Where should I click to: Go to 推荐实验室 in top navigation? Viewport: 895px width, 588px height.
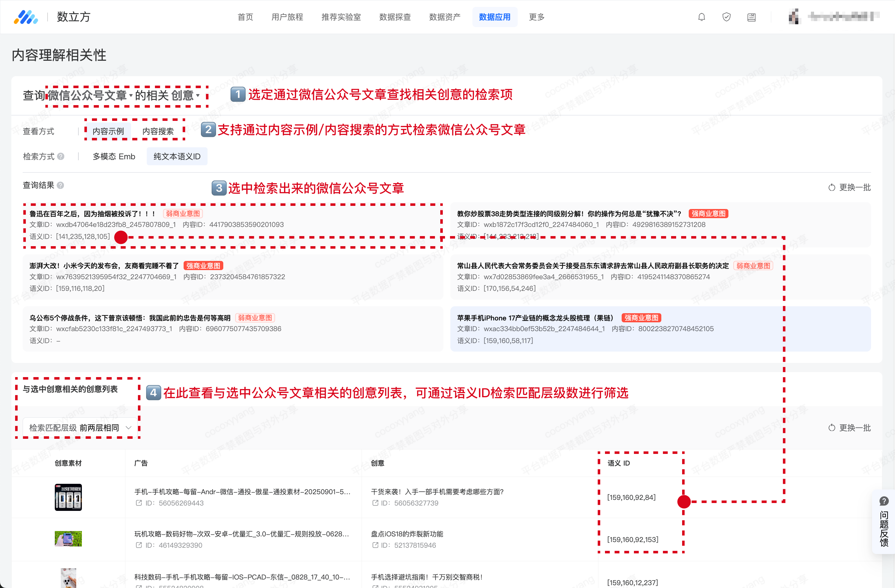pyautogui.click(x=341, y=17)
